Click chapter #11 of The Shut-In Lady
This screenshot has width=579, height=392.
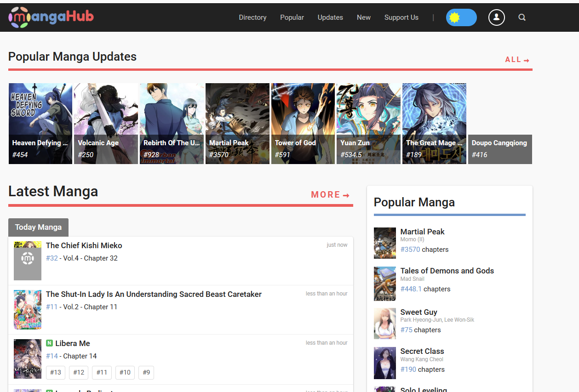[x=52, y=307]
